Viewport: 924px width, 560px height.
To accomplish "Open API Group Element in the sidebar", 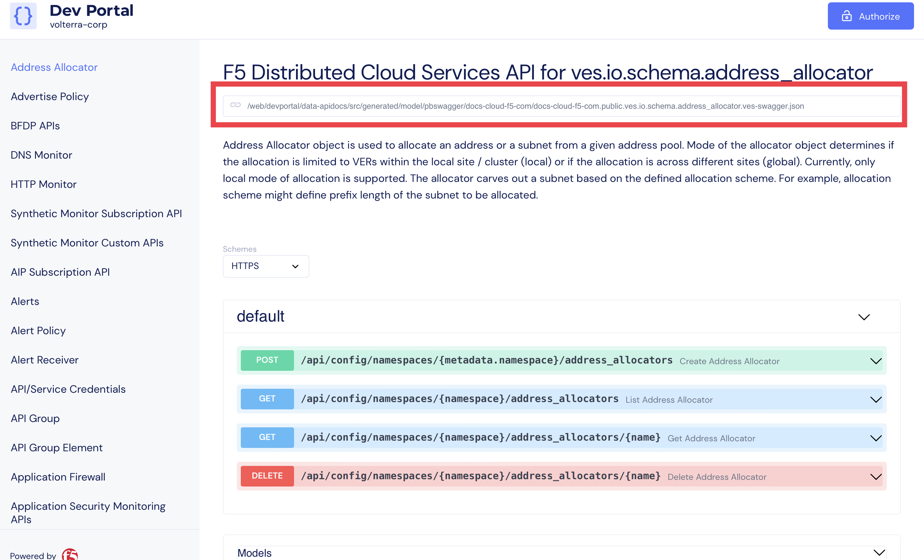I will 57,447.
